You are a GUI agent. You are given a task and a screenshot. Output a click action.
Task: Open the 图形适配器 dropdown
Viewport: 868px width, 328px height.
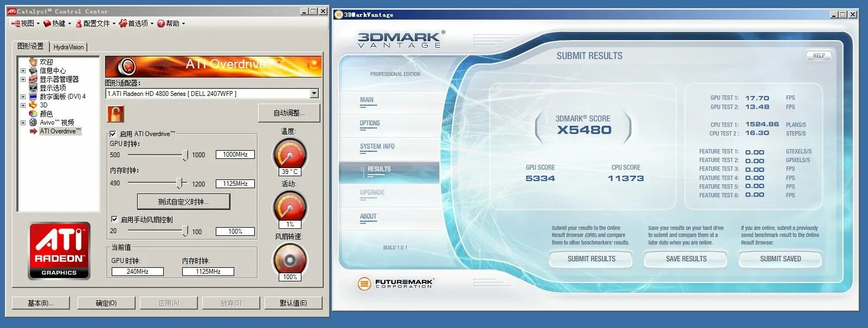tap(314, 94)
